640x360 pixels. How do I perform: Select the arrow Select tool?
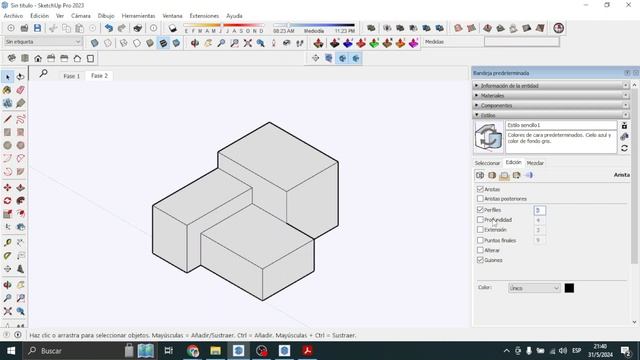[x=7, y=77]
